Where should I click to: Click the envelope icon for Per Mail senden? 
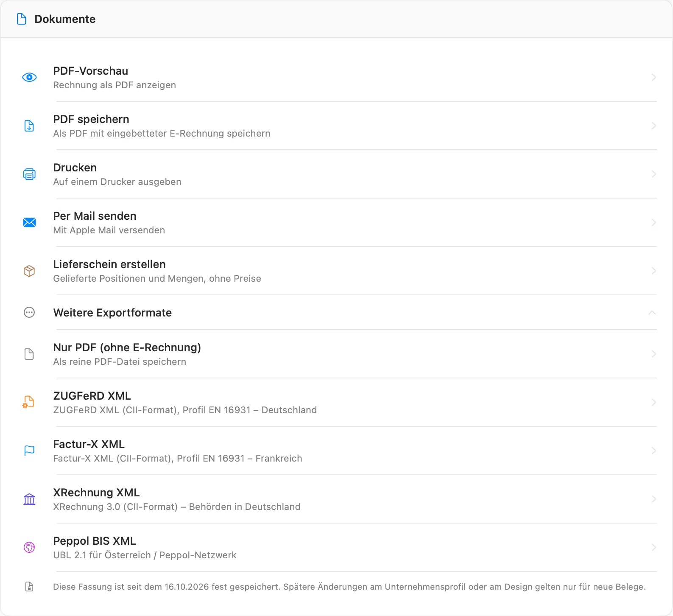[x=29, y=222]
